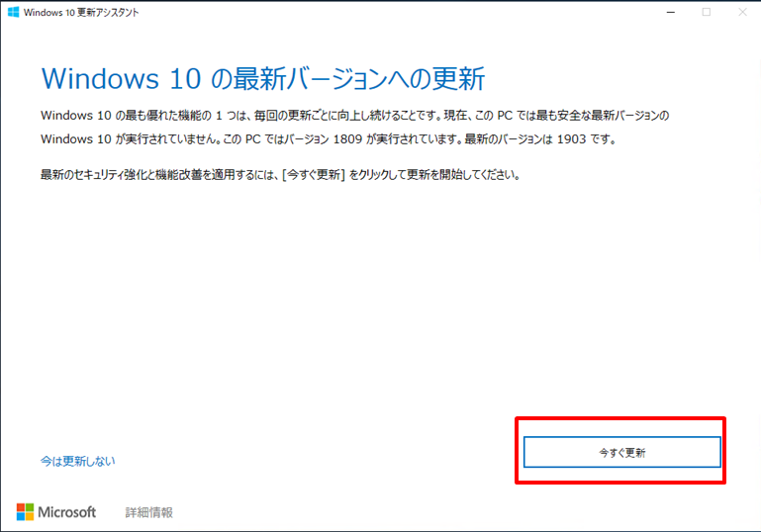The width and height of the screenshot is (761, 532).
Task: Click the title bar text Windows 10 更新アシスタント
Action: click(81, 12)
